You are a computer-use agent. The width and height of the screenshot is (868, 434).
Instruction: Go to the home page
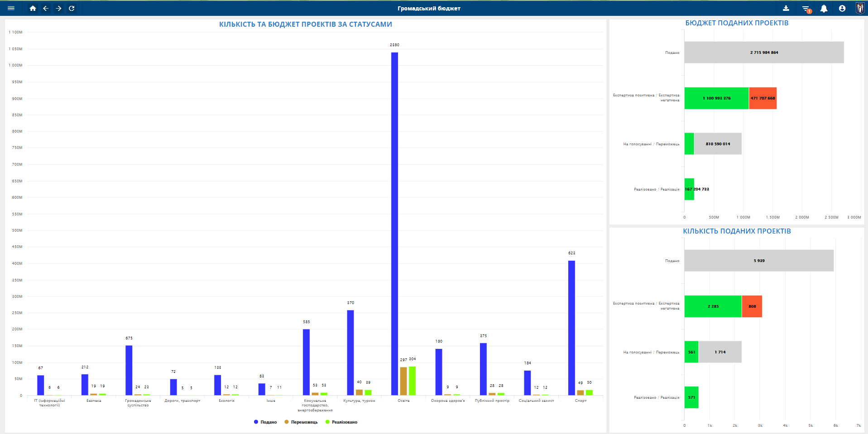click(x=33, y=8)
